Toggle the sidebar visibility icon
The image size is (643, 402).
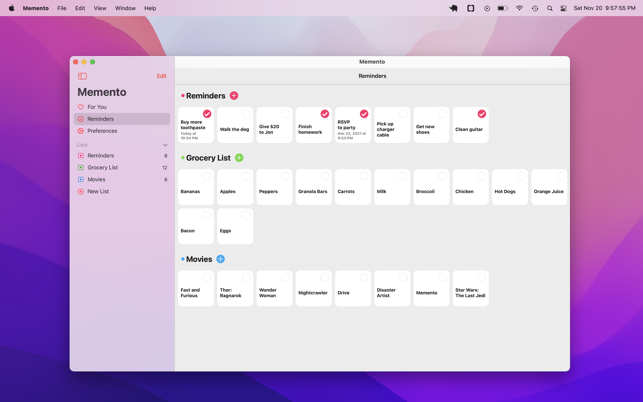(82, 76)
